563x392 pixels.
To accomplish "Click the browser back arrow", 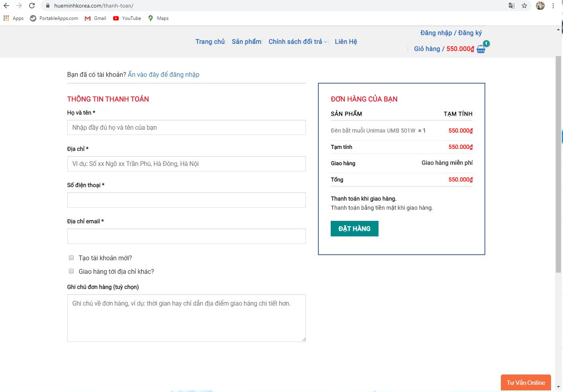I will [6, 6].
